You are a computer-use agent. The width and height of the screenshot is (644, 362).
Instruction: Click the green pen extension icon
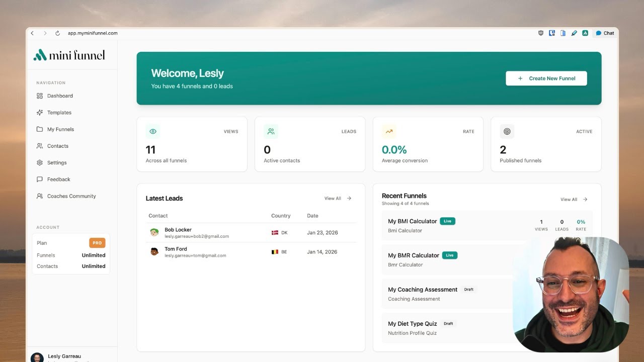click(x=574, y=33)
